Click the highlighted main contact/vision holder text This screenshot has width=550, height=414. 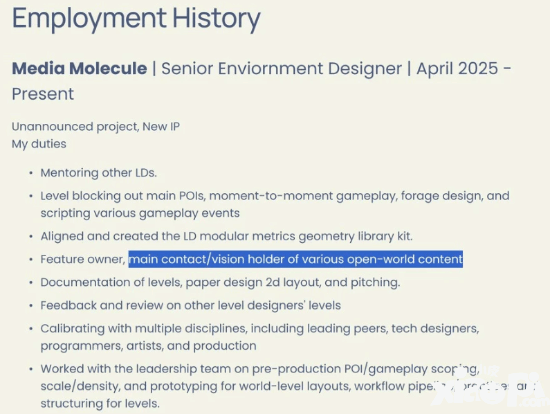click(x=296, y=259)
